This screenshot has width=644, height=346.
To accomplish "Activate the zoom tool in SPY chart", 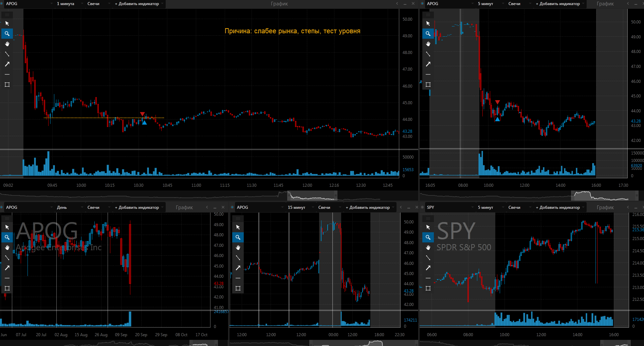I will 428,237.
